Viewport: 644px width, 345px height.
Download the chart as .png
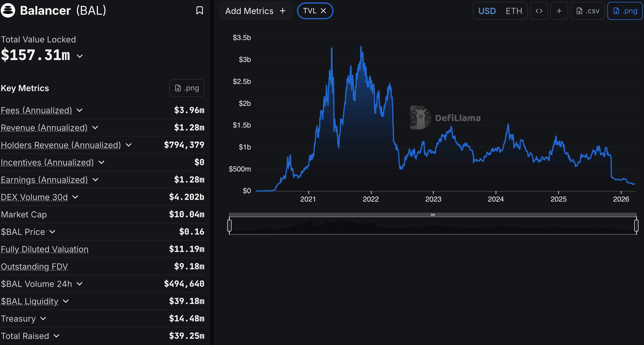coord(625,11)
